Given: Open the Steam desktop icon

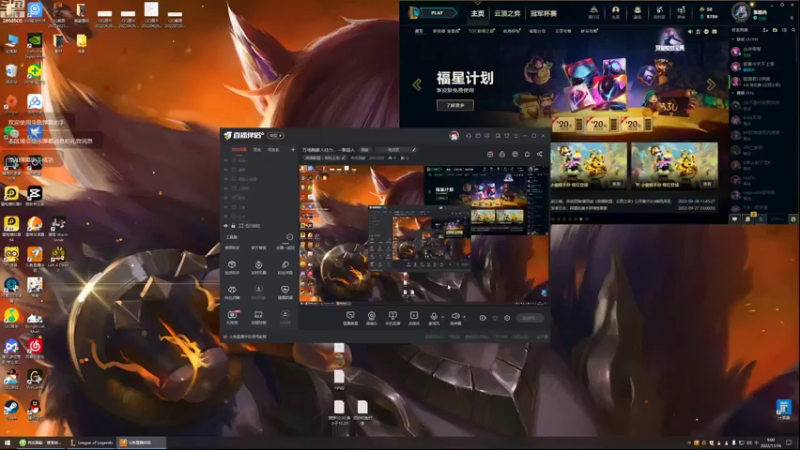Looking at the screenshot, I should pyautogui.click(x=11, y=409).
